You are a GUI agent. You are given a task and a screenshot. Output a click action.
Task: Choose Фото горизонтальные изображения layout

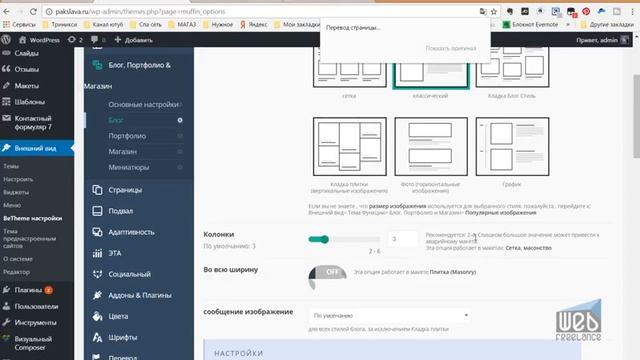(431, 147)
